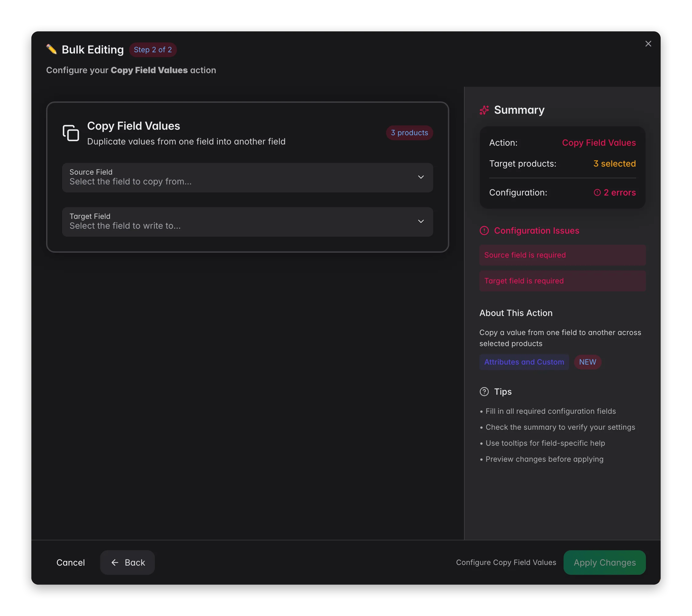Click the Target field is required error
This screenshot has height=616, width=692.
[x=562, y=281]
